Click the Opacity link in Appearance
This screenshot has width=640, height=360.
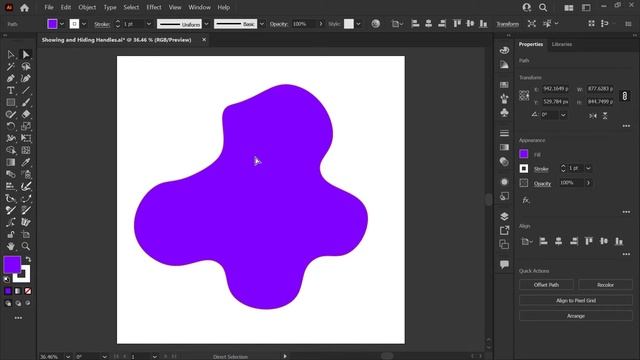click(x=542, y=184)
